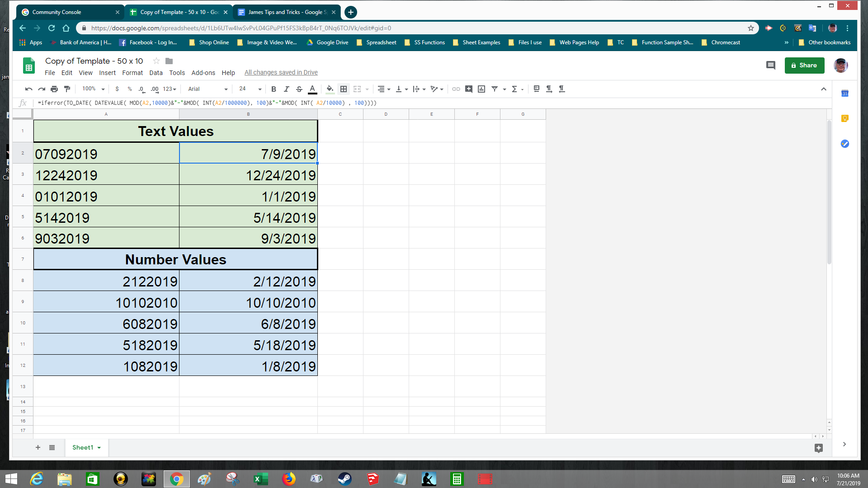
Task: Open the fill color picker
Action: click(x=330, y=89)
